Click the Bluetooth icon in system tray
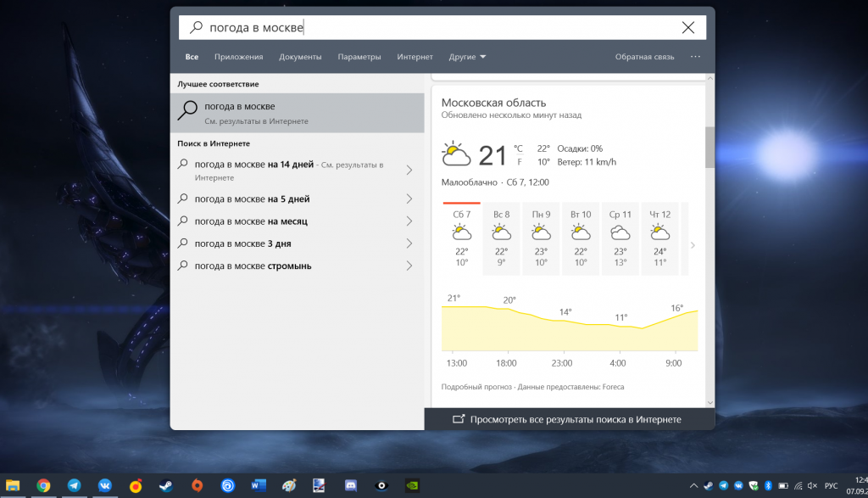 tap(767, 486)
